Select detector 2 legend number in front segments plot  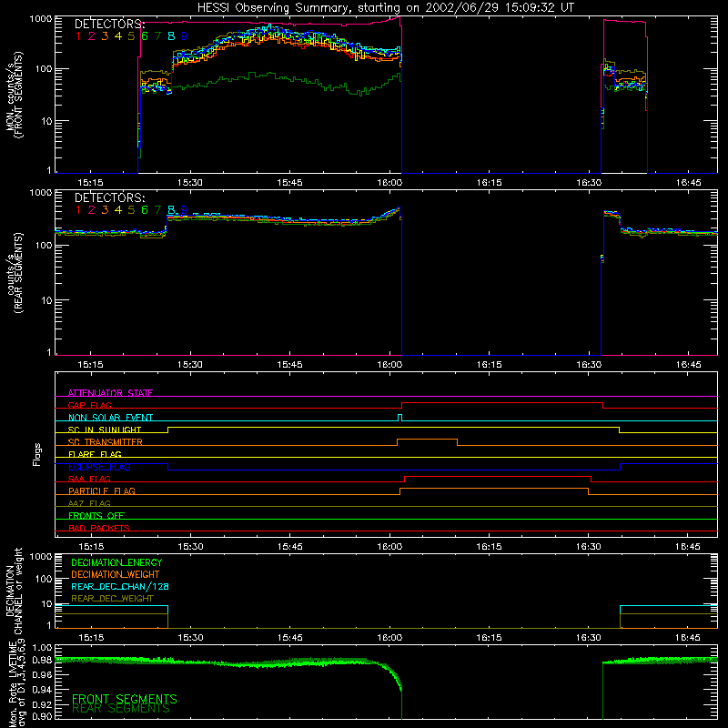coord(92,36)
